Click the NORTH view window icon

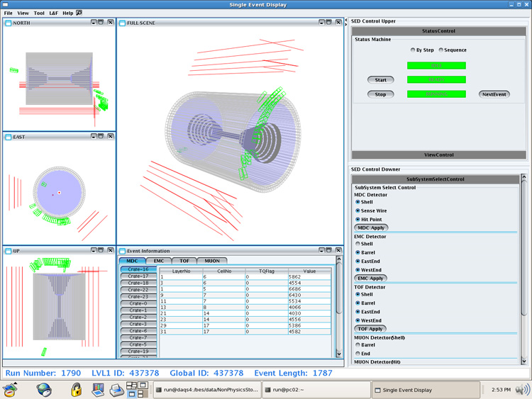(x=8, y=23)
